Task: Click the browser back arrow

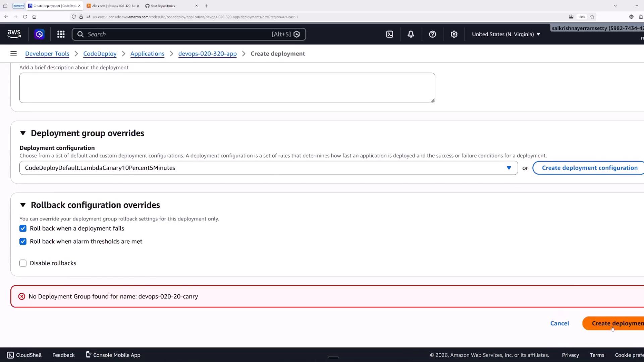Action: click(6, 17)
